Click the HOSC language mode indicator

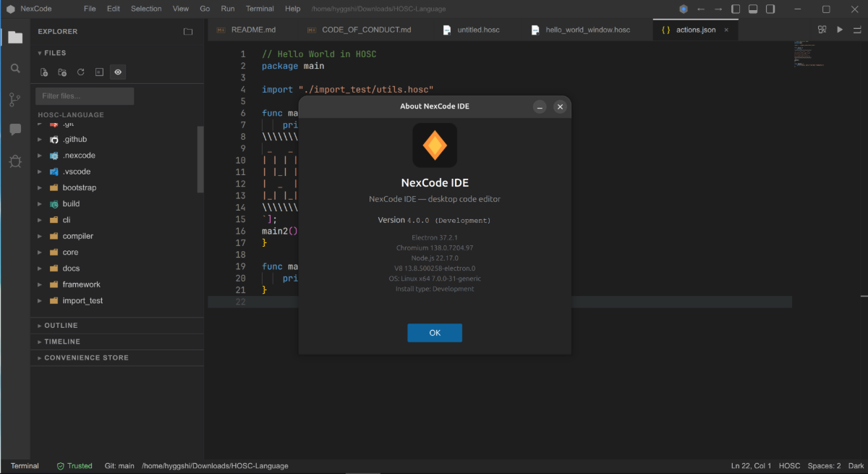tap(790, 466)
